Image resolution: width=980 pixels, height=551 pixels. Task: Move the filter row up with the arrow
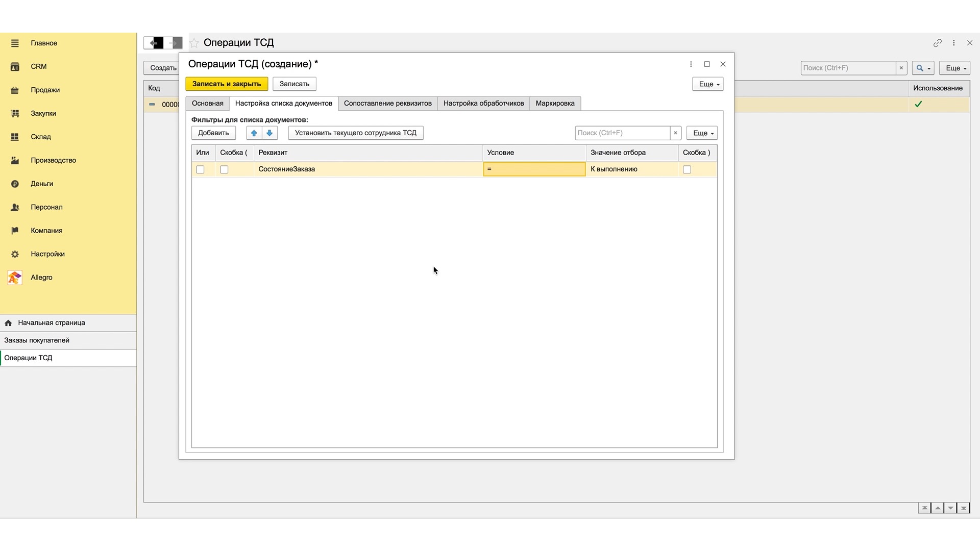click(x=254, y=133)
